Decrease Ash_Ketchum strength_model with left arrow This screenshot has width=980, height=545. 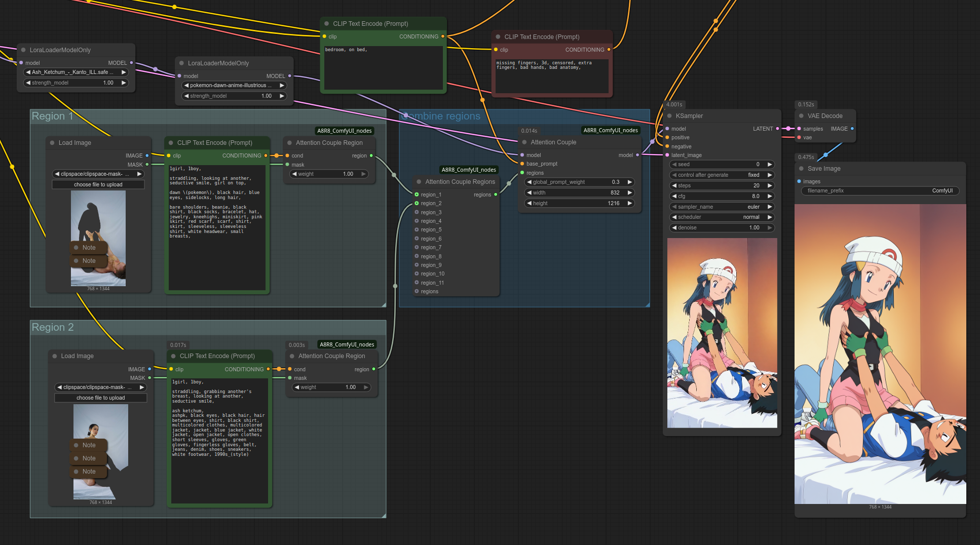click(x=28, y=83)
